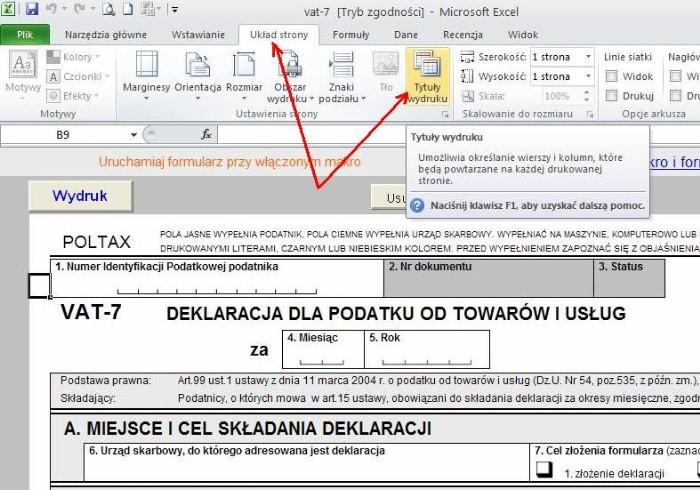
Task: Switch to Widok tab
Action: [523, 35]
